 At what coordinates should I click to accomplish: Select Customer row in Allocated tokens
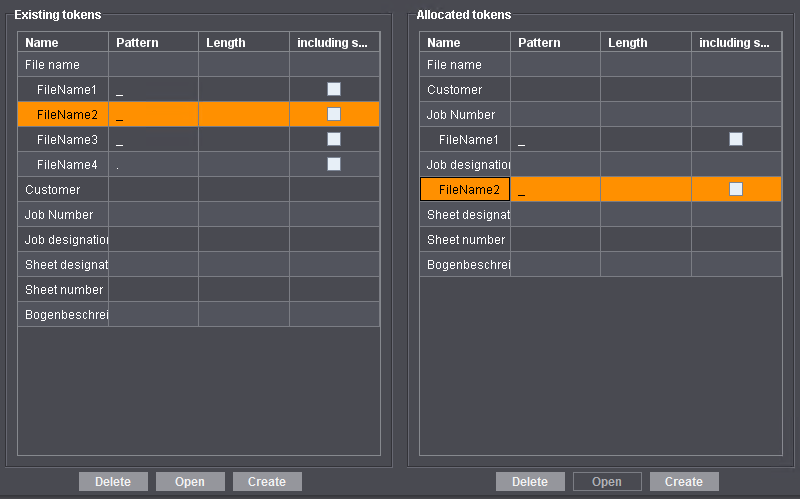click(x=601, y=90)
